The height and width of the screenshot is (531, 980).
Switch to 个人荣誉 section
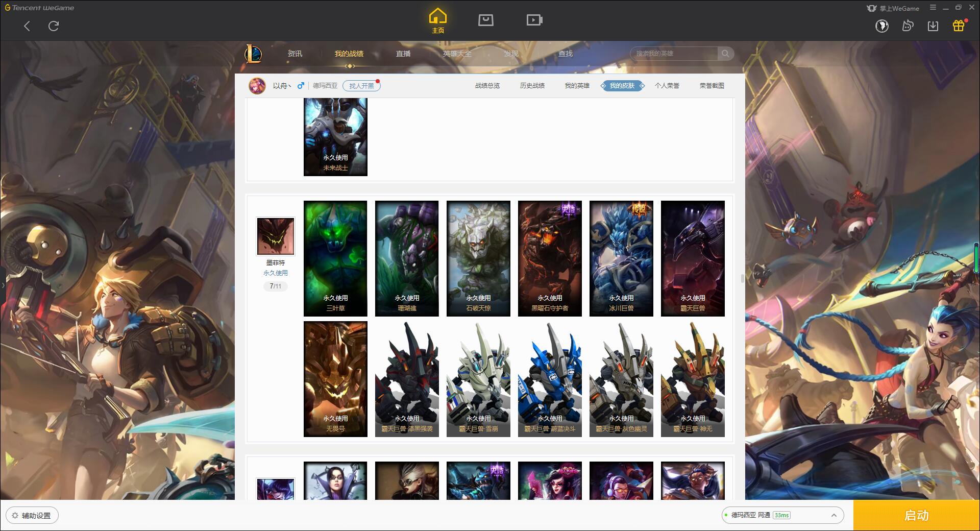point(667,86)
